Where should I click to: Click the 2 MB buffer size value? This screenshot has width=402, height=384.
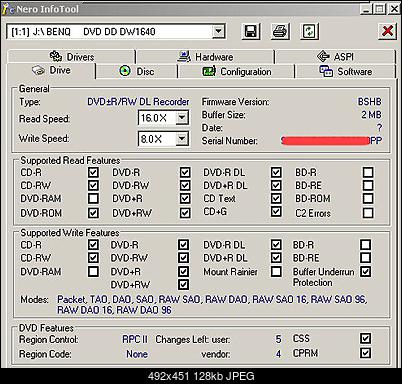point(371,115)
